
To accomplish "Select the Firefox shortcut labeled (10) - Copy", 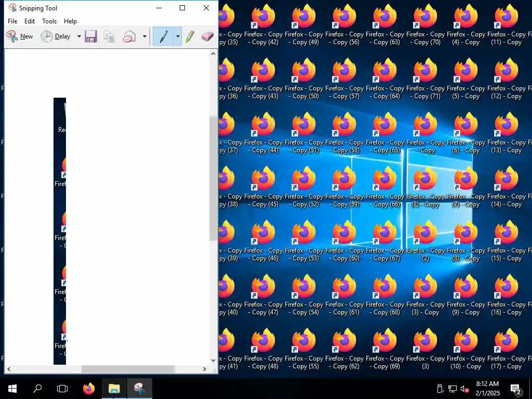I will (466, 349).
